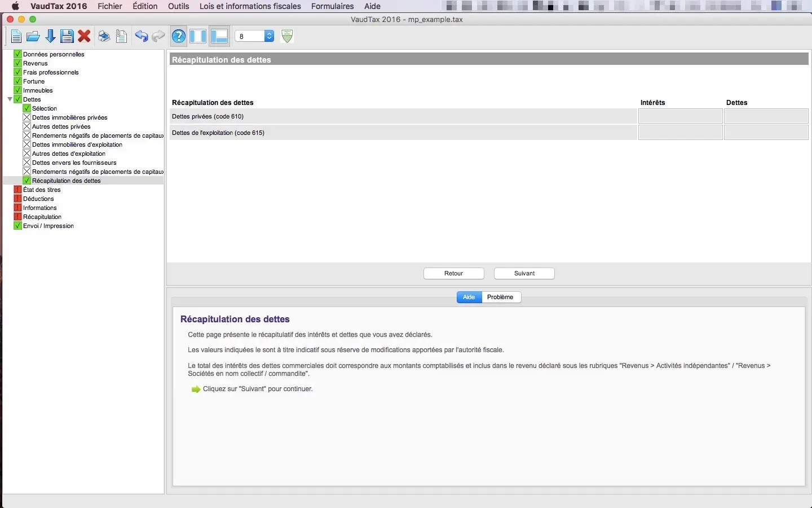
Task: Go to Déductions section
Action: [x=38, y=199]
